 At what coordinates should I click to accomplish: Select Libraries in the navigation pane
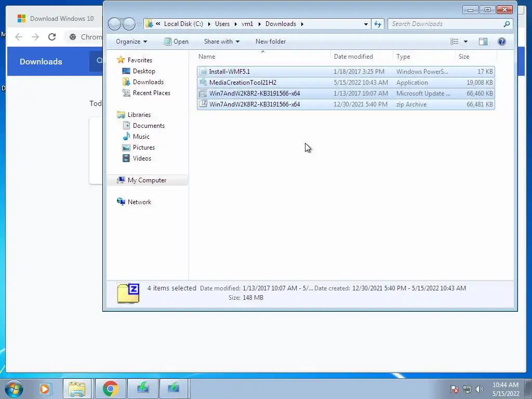(x=139, y=115)
